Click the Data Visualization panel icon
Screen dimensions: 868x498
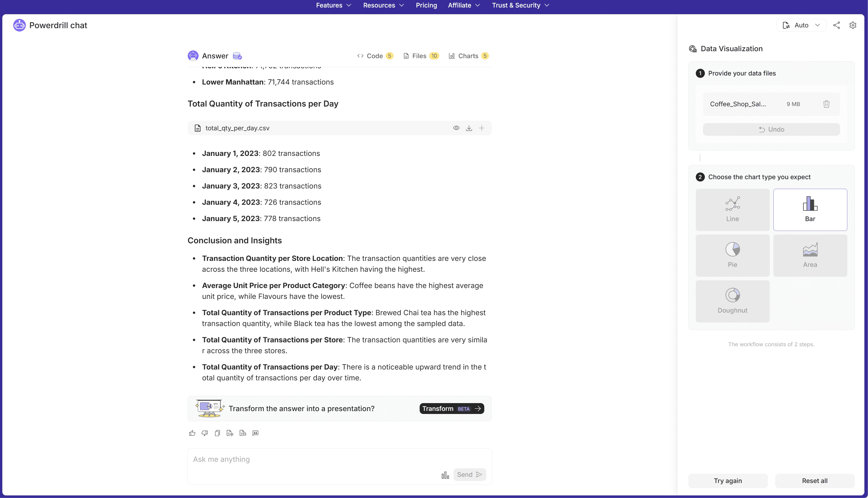point(692,49)
